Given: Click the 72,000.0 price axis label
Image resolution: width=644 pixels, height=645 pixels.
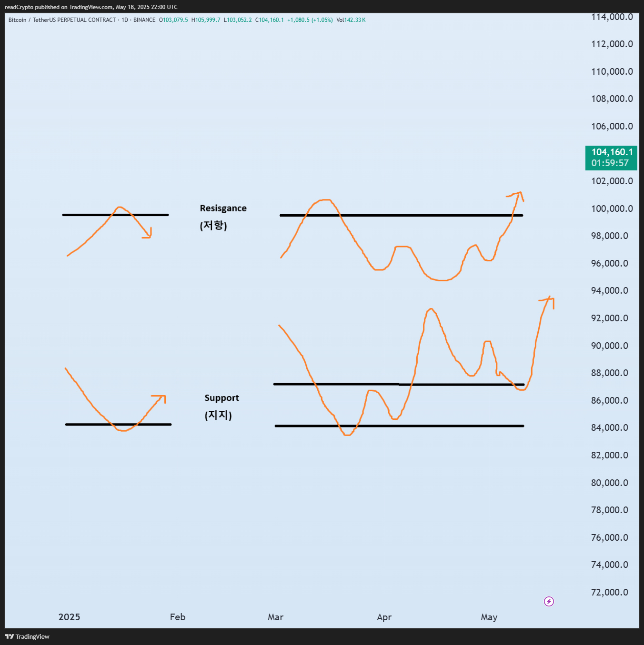Looking at the screenshot, I should [610, 592].
